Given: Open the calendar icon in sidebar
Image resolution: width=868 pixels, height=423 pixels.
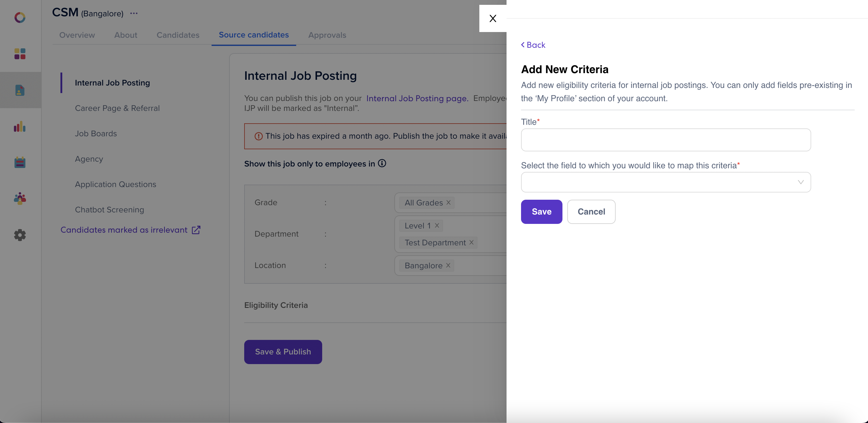Looking at the screenshot, I should pyautogui.click(x=20, y=162).
